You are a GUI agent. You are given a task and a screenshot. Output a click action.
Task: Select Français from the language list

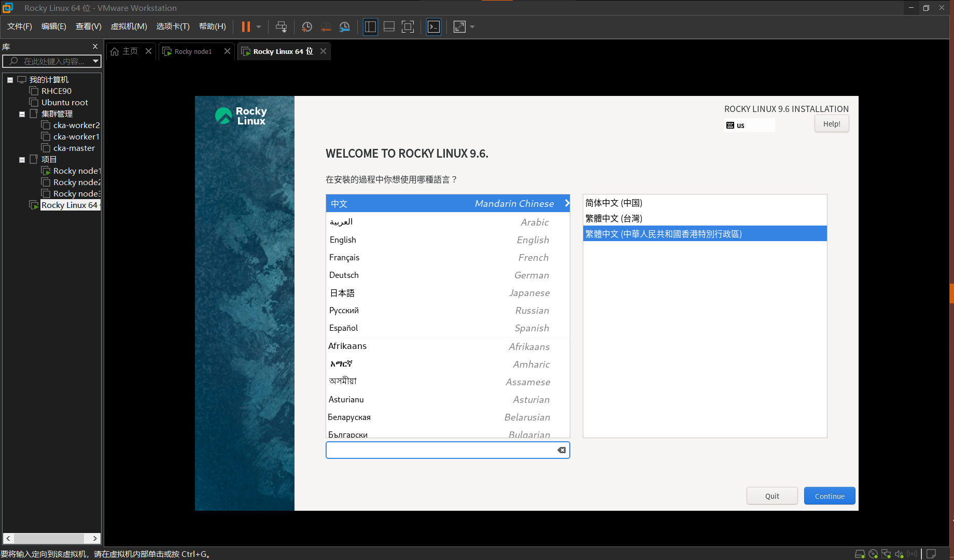[x=448, y=257]
